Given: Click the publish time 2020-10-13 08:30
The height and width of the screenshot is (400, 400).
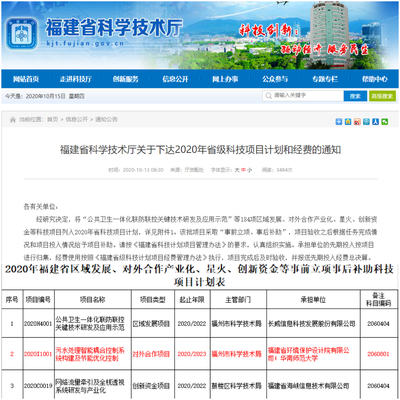Looking at the screenshot, I should coord(143,170).
